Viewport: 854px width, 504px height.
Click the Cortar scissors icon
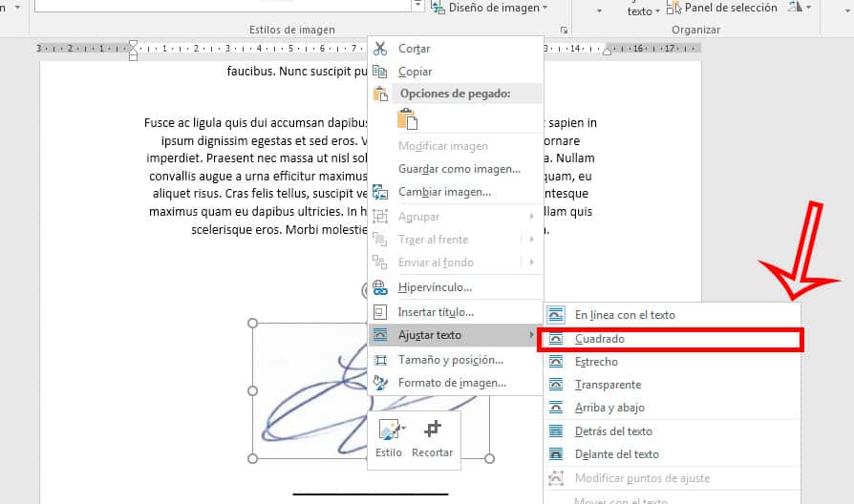click(x=380, y=49)
